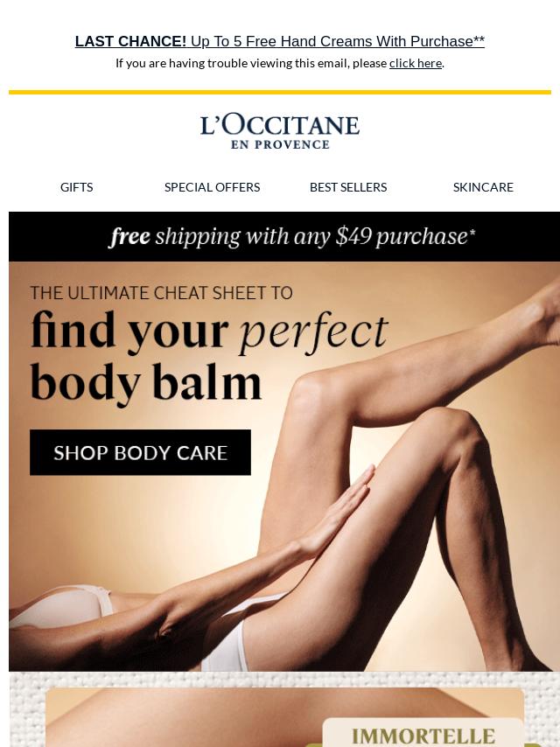Click the yellow divider bar under header
Screen dimensions: 560x747
click(x=280, y=93)
